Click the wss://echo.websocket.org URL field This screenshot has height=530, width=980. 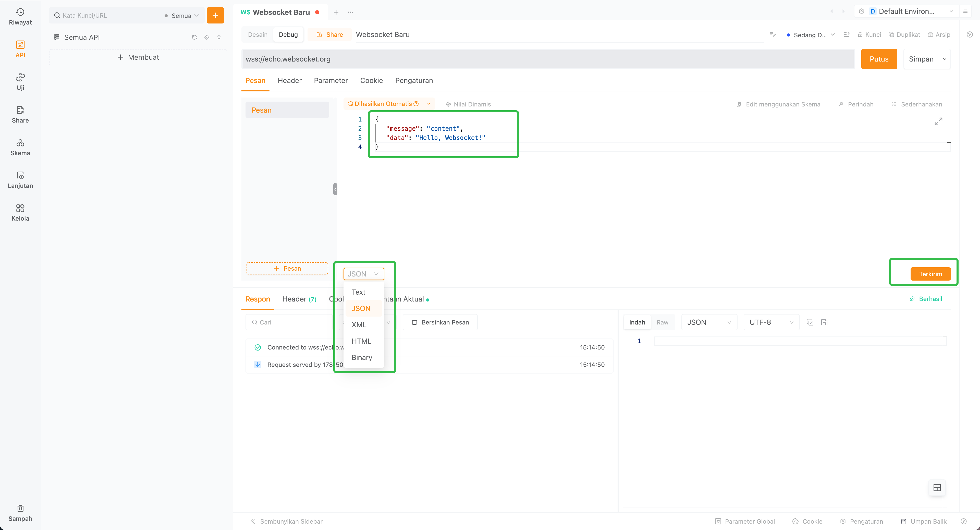(548, 59)
